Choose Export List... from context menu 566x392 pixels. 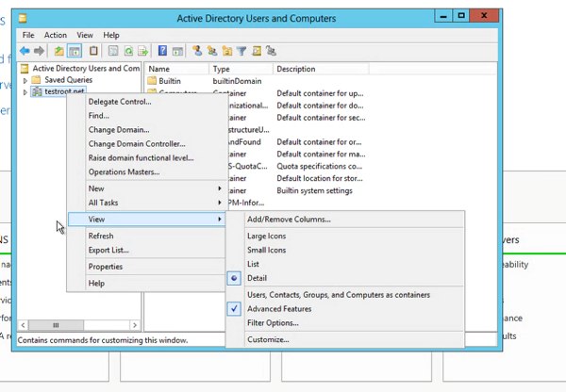pyautogui.click(x=146, y=250)
